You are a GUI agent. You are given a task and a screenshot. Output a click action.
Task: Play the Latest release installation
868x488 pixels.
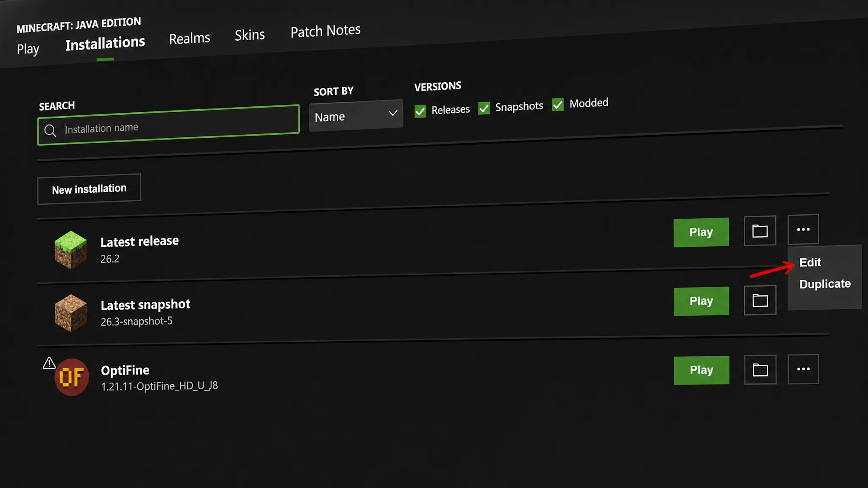pyautogui.click(x=701, y=232)
